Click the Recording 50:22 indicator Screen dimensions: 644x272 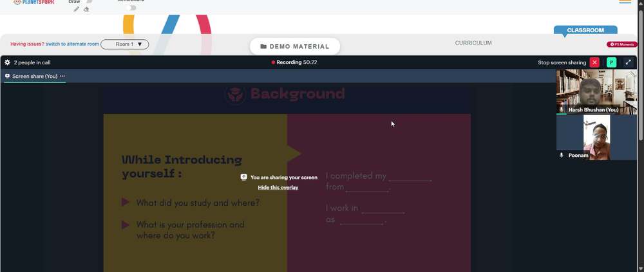294,62
